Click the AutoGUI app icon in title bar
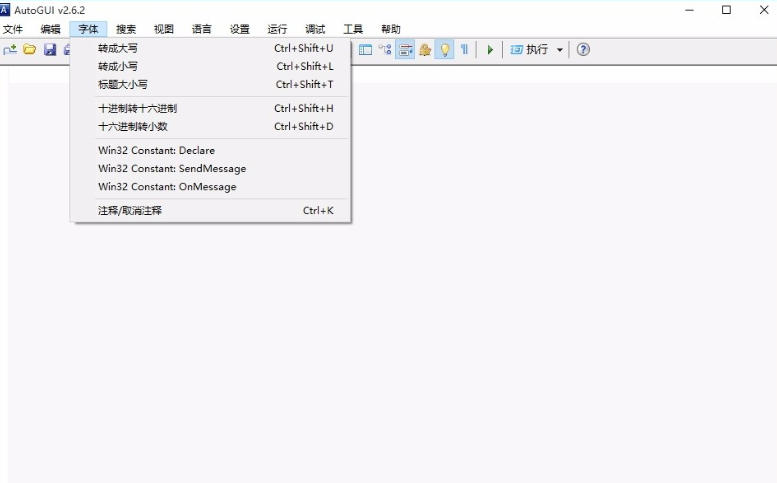The width and height of the screenshot is (777, 483). click(4, 9)
